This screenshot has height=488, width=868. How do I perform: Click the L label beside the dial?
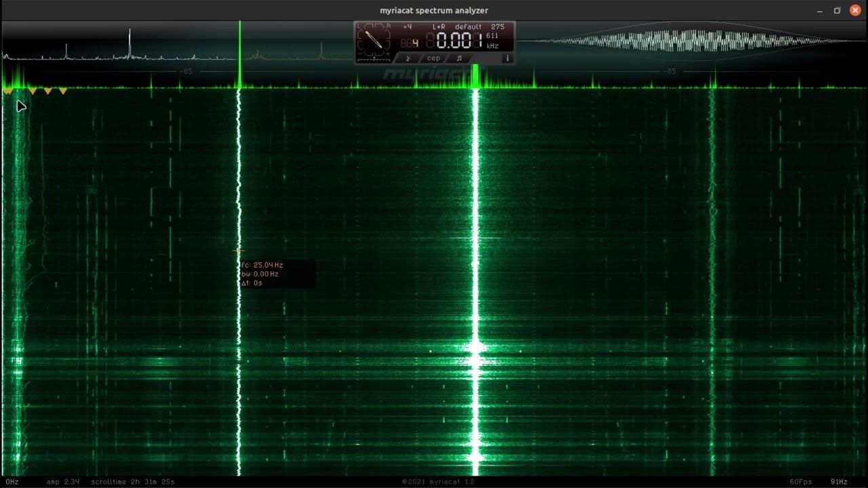(x=359, y=26)
